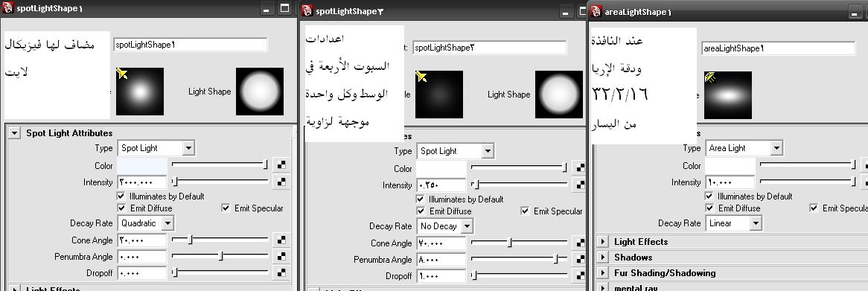Click the map button for spotLightShape3 Intensity
The width and height of the screenshot is (868, 291).
580,185
